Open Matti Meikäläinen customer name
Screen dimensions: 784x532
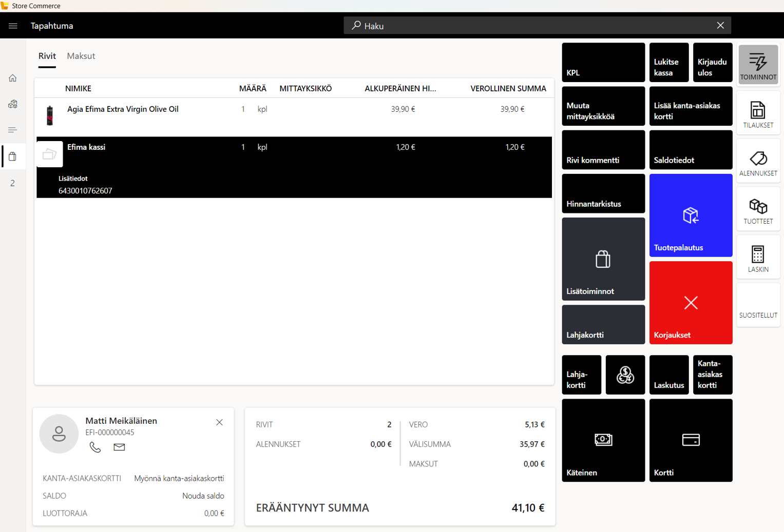tap(121, 421)
